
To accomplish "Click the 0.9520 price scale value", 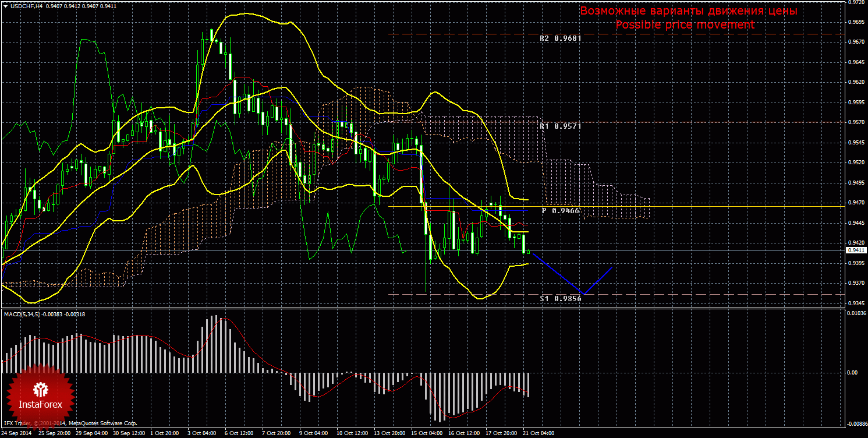I will pos(856,163).
